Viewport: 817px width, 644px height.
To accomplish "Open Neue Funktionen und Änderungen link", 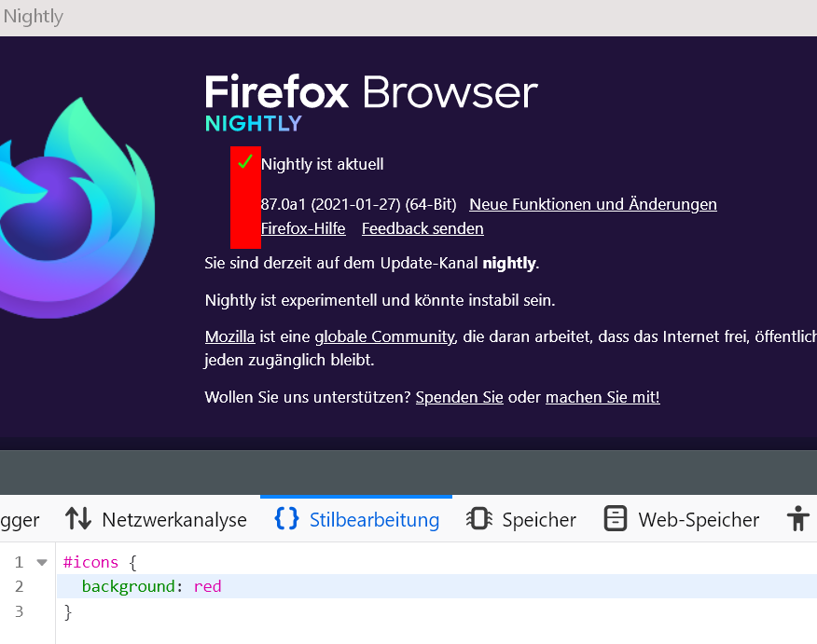I will point(593,204).
